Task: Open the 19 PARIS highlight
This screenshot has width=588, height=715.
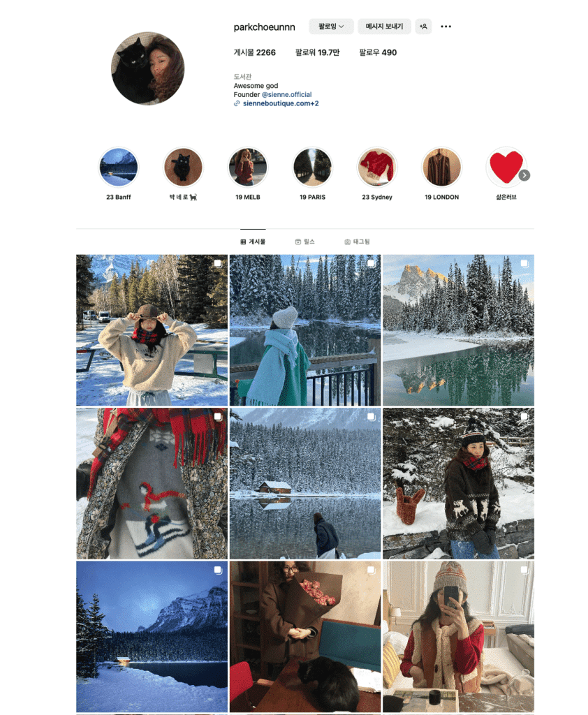Action: tap(312, 168)
